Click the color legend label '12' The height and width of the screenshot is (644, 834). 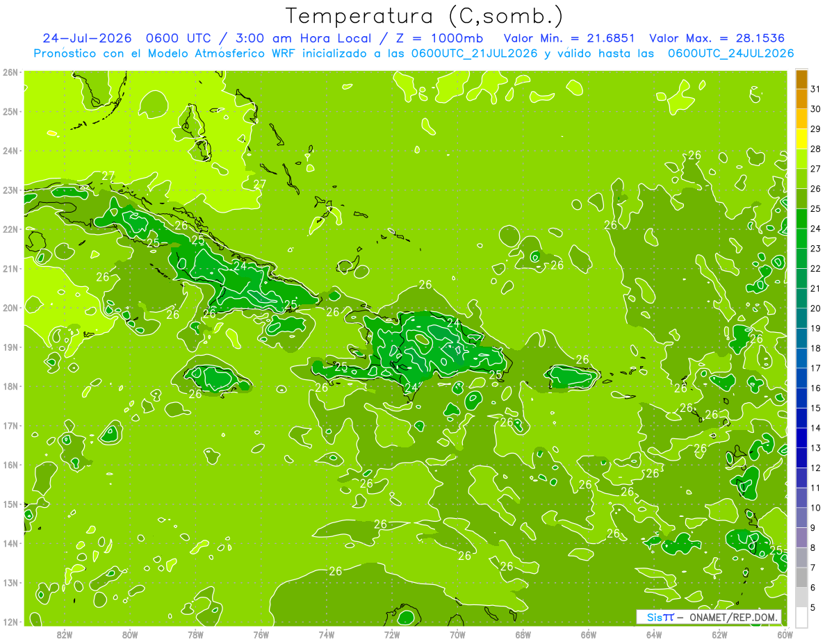click(x=816, y=468)
